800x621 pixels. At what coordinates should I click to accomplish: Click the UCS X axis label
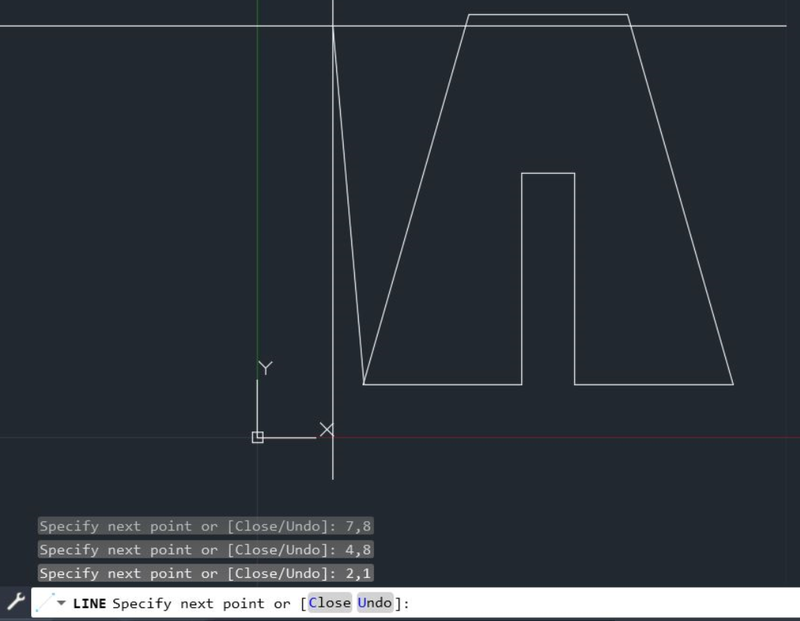click(327, 430)
